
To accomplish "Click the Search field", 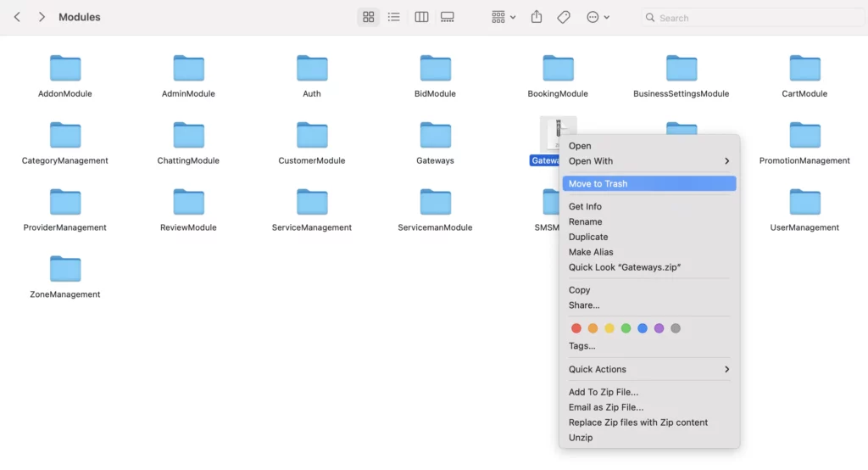I will (x=753, y=18).
